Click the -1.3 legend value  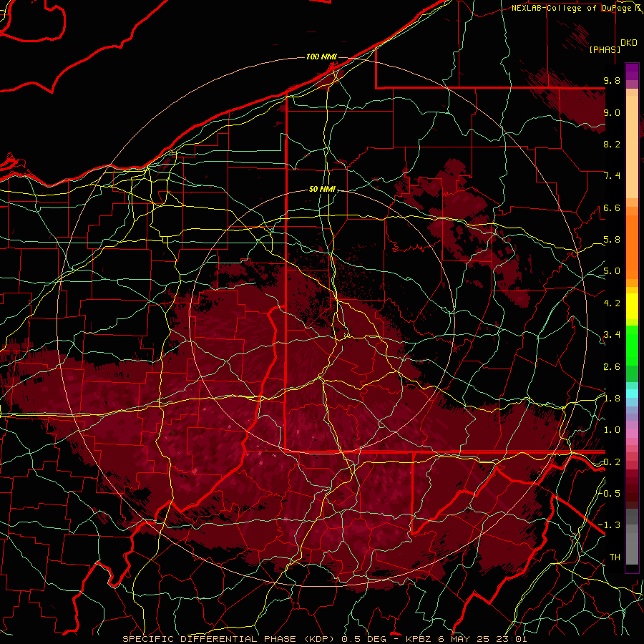tap(610, 525)
